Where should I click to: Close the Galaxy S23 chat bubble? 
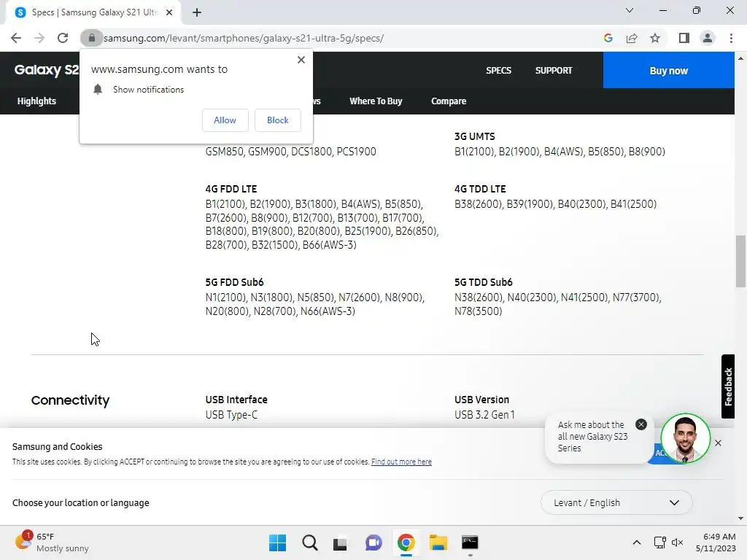pyautogui.click(x=641, y=424)
